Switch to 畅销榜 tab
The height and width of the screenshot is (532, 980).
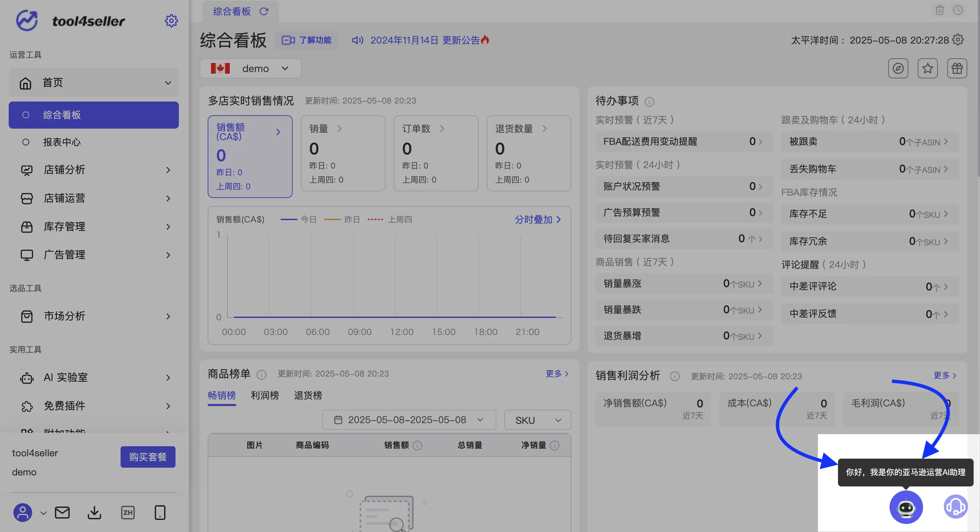coord(222,395)
